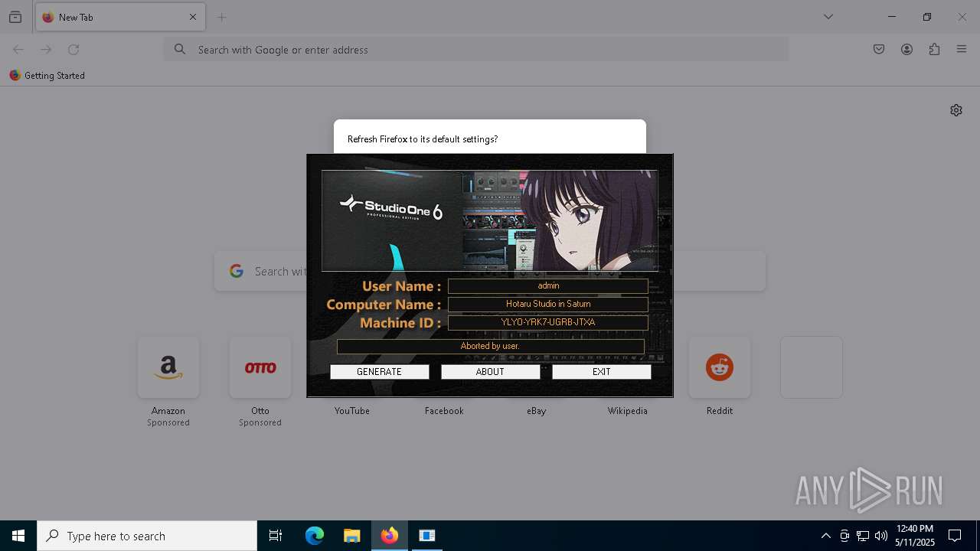Click the eBay shortcut label
The image size is (980, 551).
tap(536, 411)
